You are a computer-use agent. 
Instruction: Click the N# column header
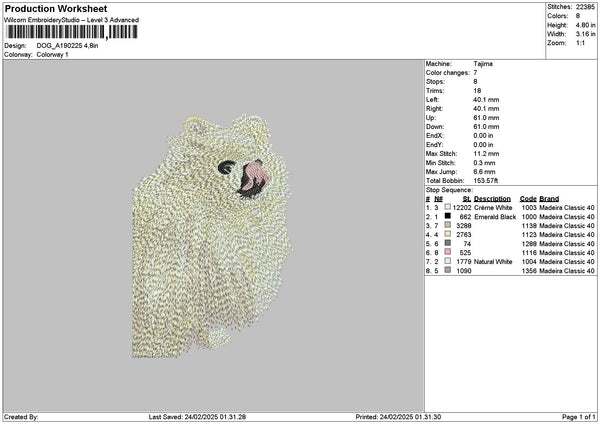[x=436, y=198]
